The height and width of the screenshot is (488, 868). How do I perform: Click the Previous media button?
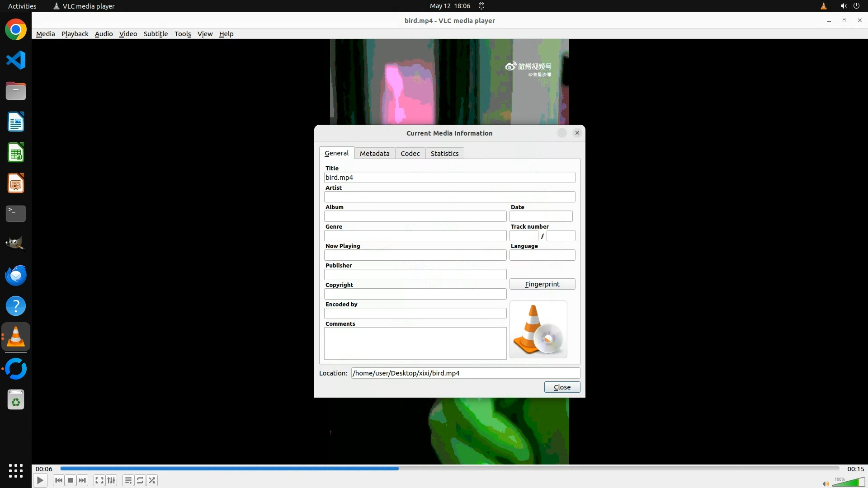point(58,480)
